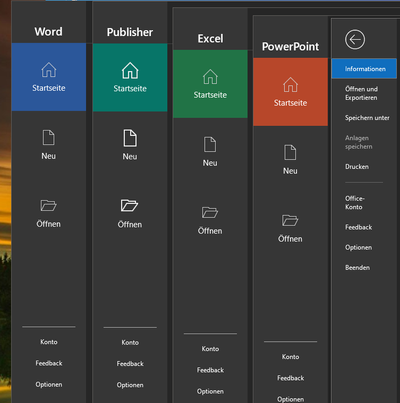Open Konto in the Publisher sidebar
Screen dimensions: 400x403
coord(130,342)
